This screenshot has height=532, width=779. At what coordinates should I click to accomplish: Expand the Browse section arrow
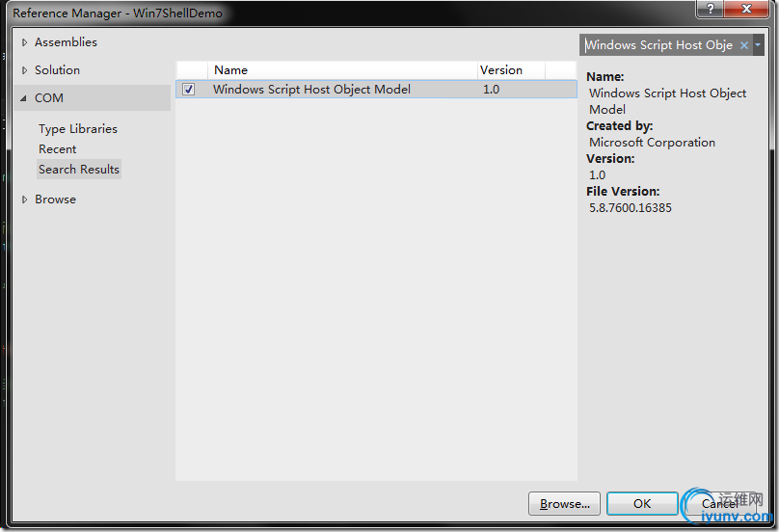[24, 199]
